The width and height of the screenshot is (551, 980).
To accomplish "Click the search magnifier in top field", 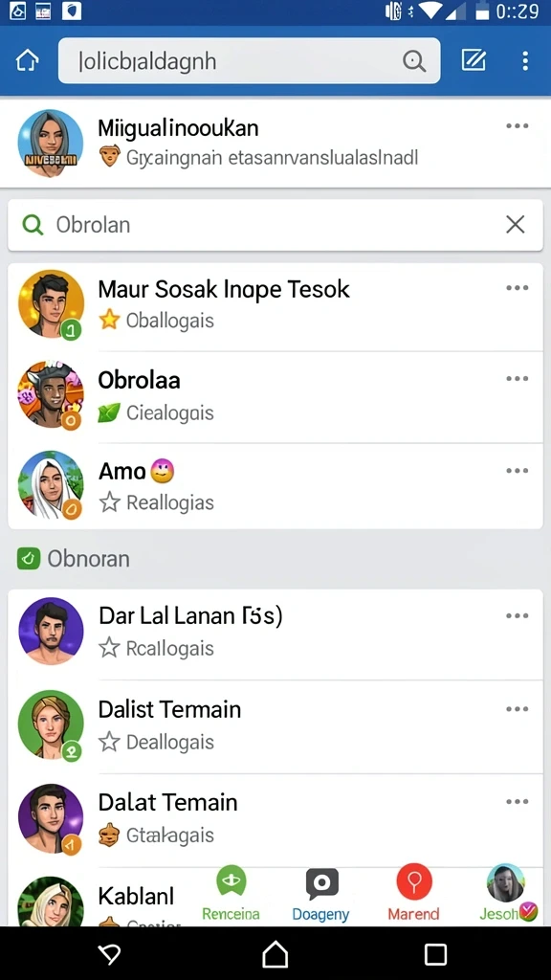I will tap(413, 61).
